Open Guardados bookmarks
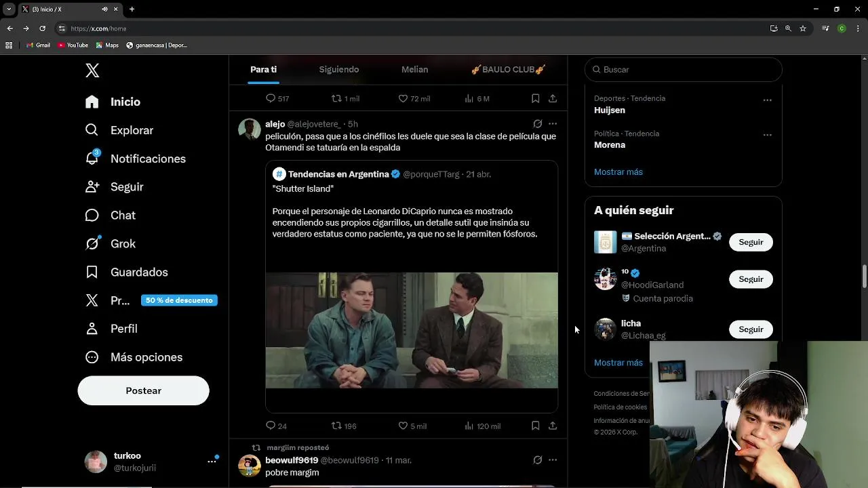This screenshot has width=868, height=488. (126, 272)
